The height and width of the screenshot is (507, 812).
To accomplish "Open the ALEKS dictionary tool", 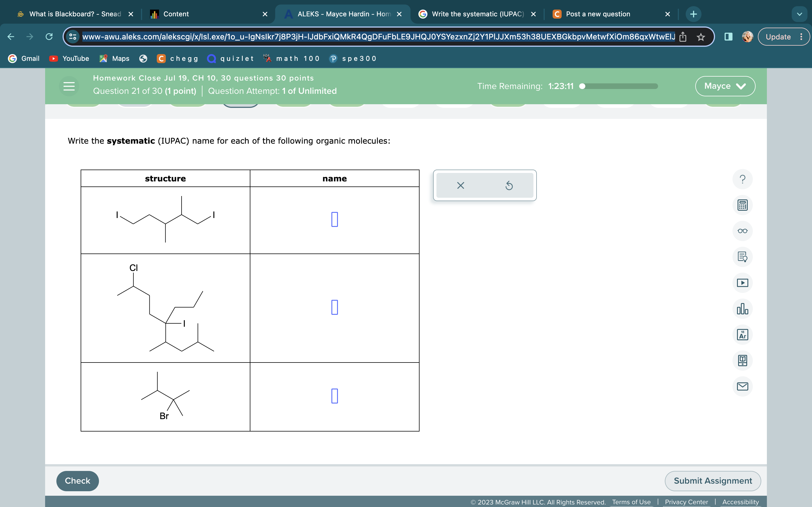I will pyautogui.click(x=743, y=360).
